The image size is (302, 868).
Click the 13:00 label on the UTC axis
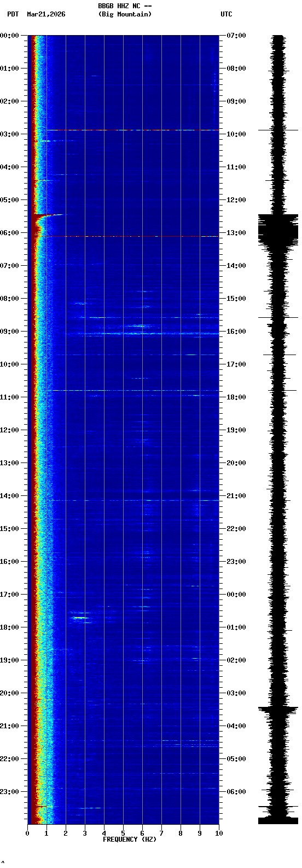[x=236, y=233]
